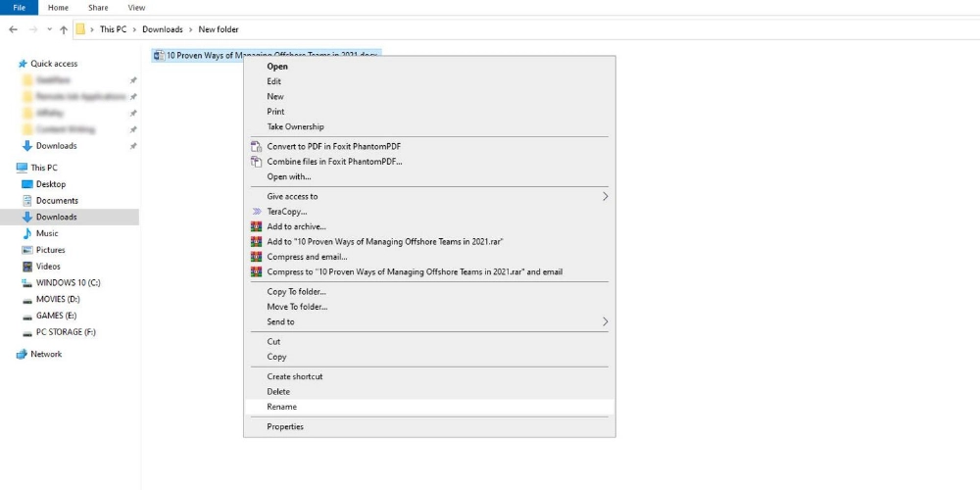This screenshot has width=980, height=490.
Task: Choose Properties in the context menu
Action: [285, 426]
